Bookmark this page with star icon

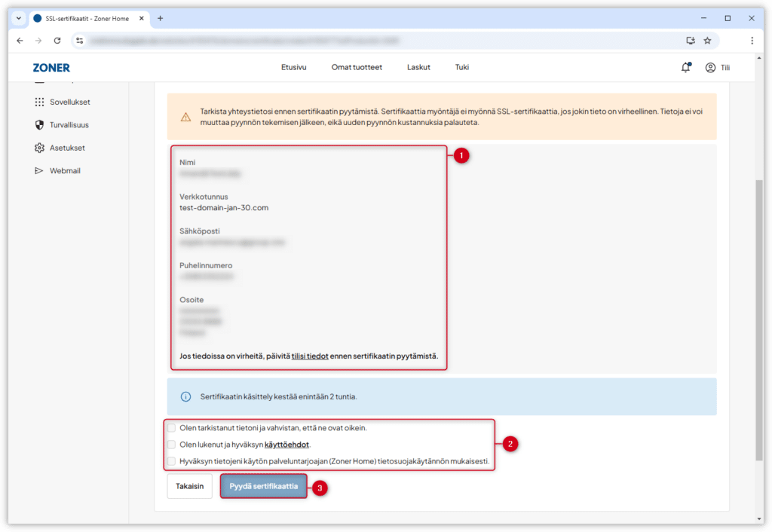(707, 40)
